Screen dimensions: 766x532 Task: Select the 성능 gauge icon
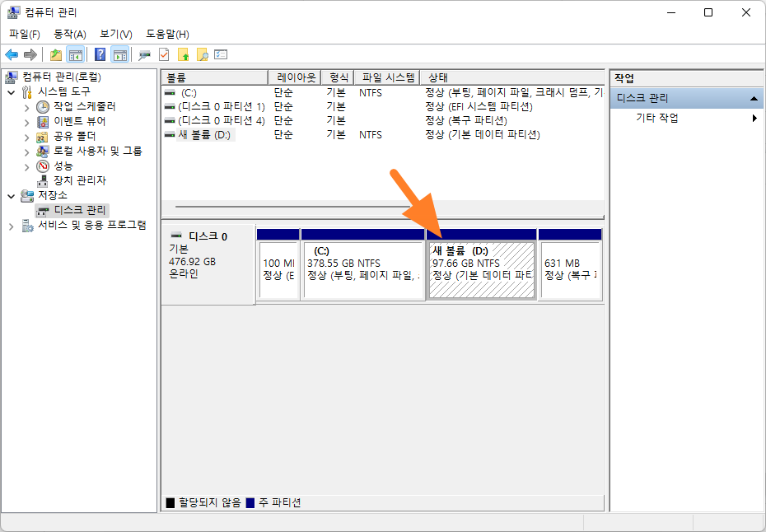(x=43, y=166)
